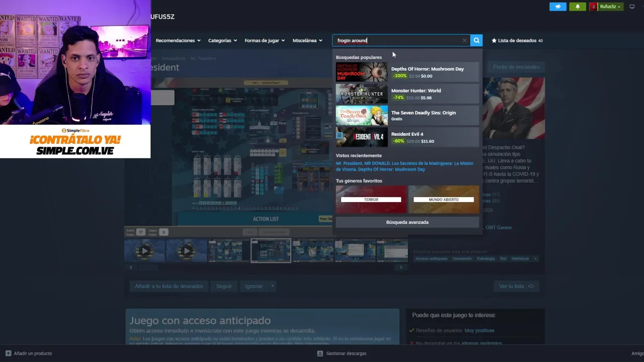Play the first video thumbnail
The image size is (644, 362).
click(x=144, y=250)
